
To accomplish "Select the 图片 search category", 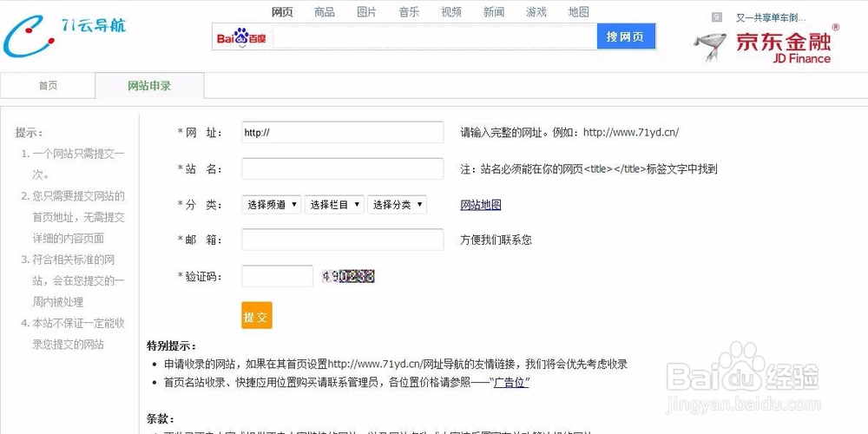I will point(366,11).
